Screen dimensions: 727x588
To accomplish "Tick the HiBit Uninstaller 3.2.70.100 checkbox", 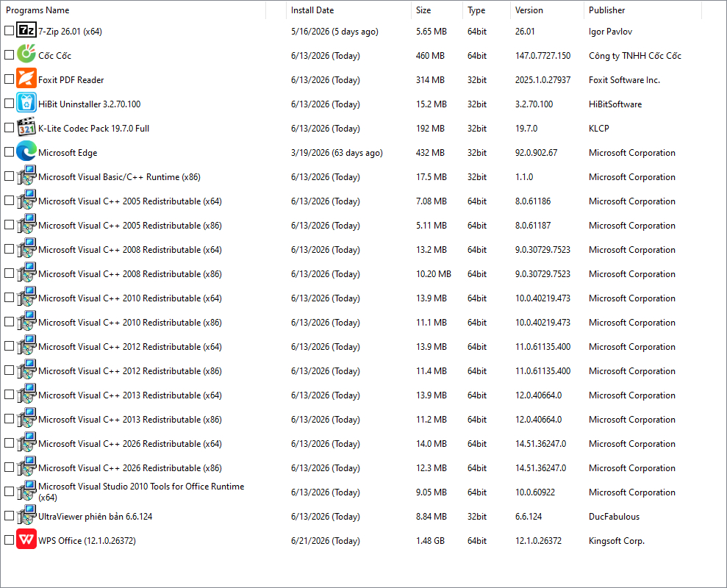I will [x=10, y=104].
